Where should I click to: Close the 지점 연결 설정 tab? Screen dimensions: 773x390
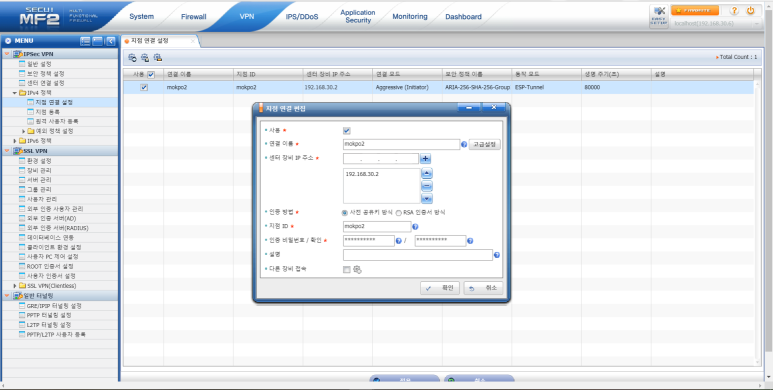click(x=193, y=41)
